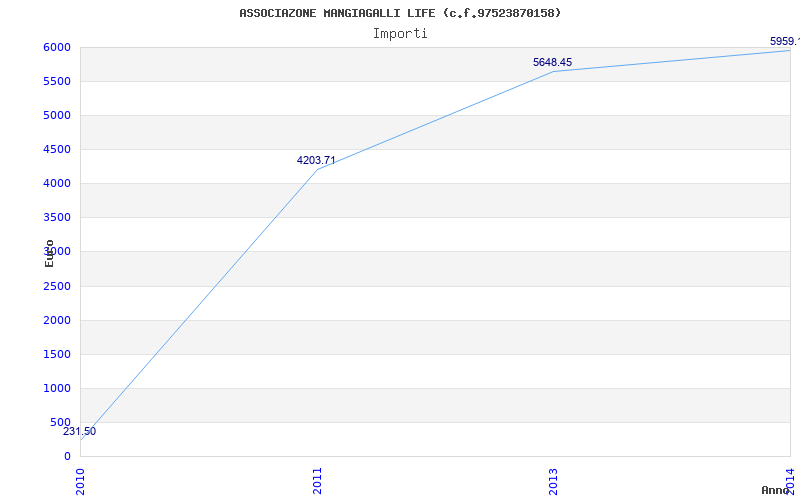Viewport: 800px width, 500px height.
Task: Click the Anno axis title
Action: tap(776, 490)
